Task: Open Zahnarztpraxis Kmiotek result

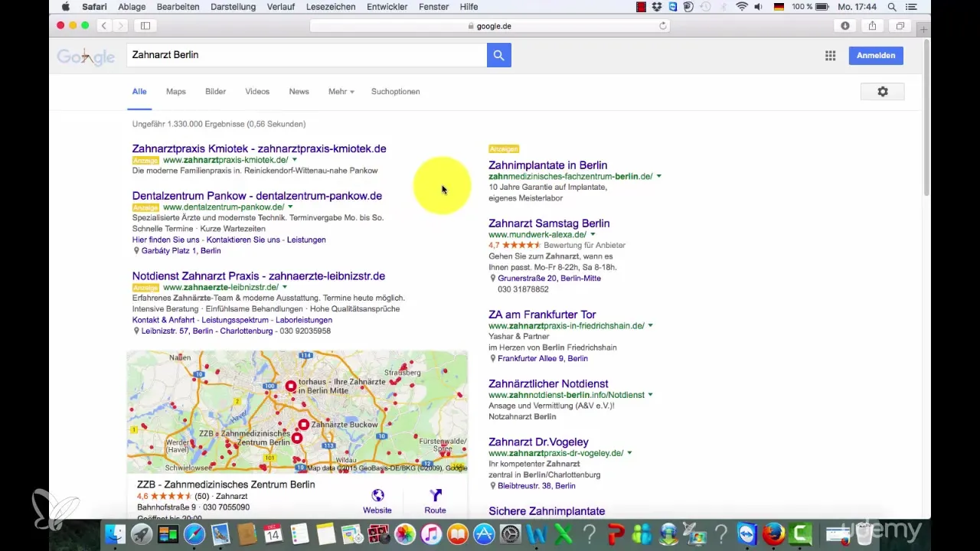Action: 259,148
